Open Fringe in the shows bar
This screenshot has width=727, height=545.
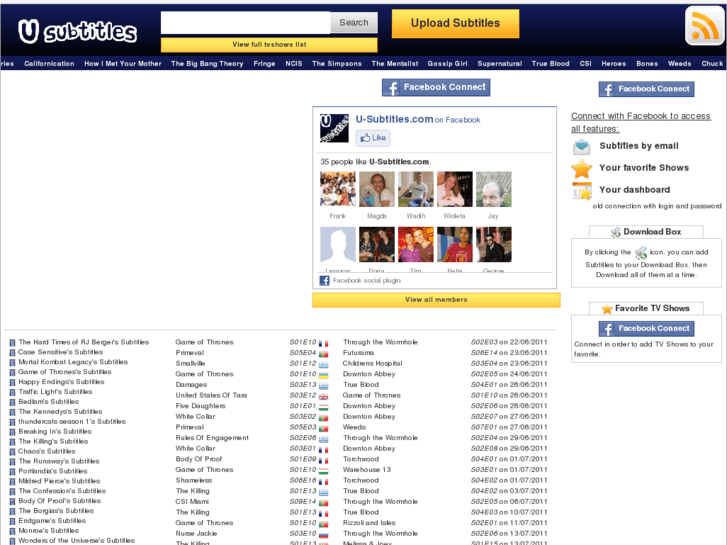264,64
